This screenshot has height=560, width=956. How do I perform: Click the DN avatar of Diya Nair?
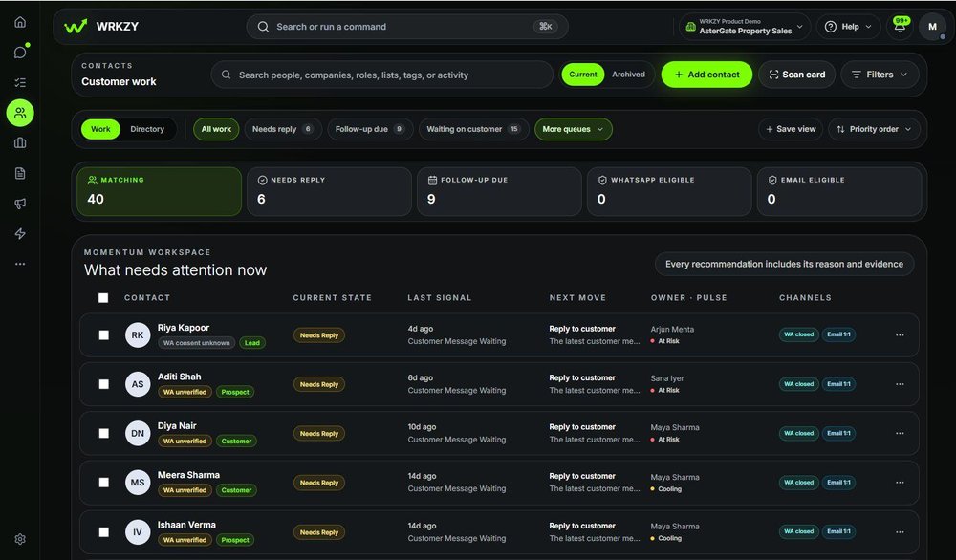(x=138, y=433)
